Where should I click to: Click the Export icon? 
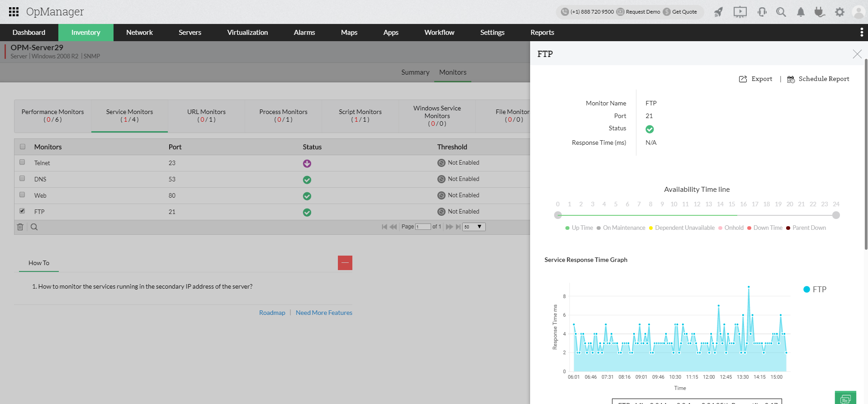(x=743, y=79)
